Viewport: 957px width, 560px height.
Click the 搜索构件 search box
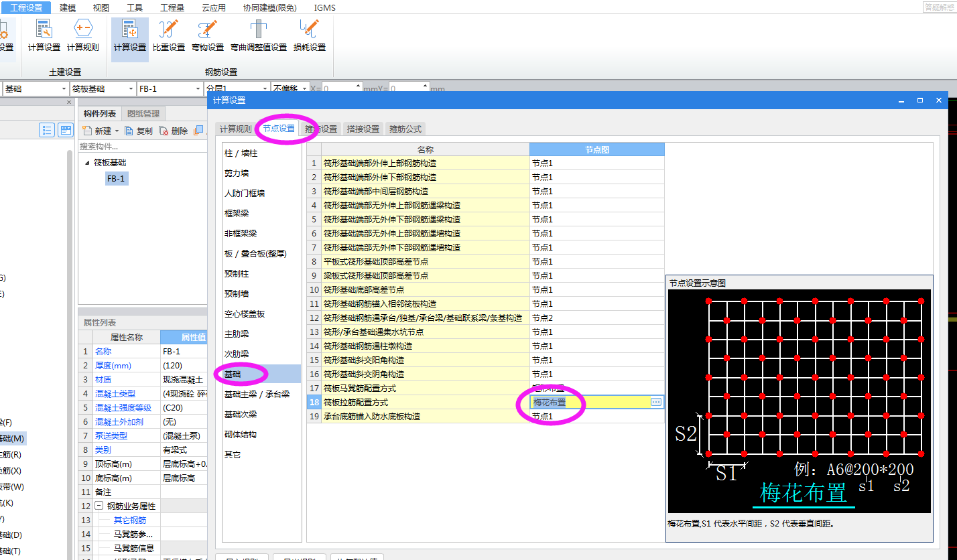143,146
